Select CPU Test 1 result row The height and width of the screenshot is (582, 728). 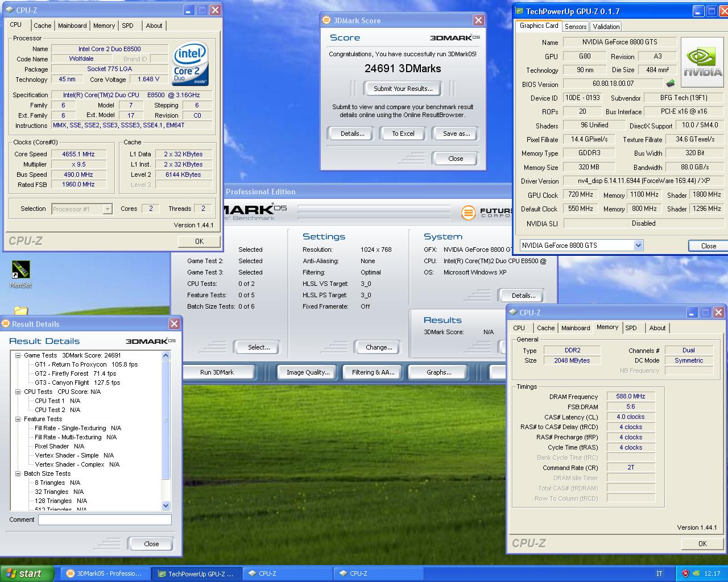(x=57, y=401)
